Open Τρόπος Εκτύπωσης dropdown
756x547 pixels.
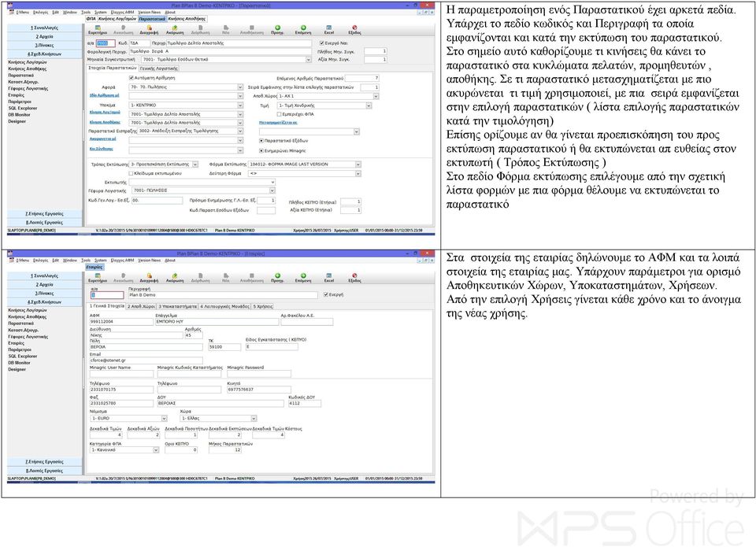click(x=195, y=164)
